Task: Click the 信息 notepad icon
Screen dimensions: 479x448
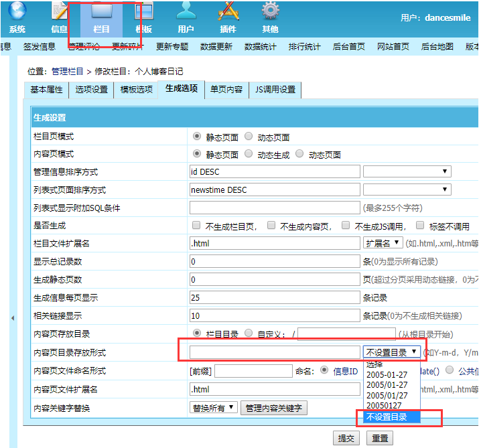Action: (x=60, y=12)
